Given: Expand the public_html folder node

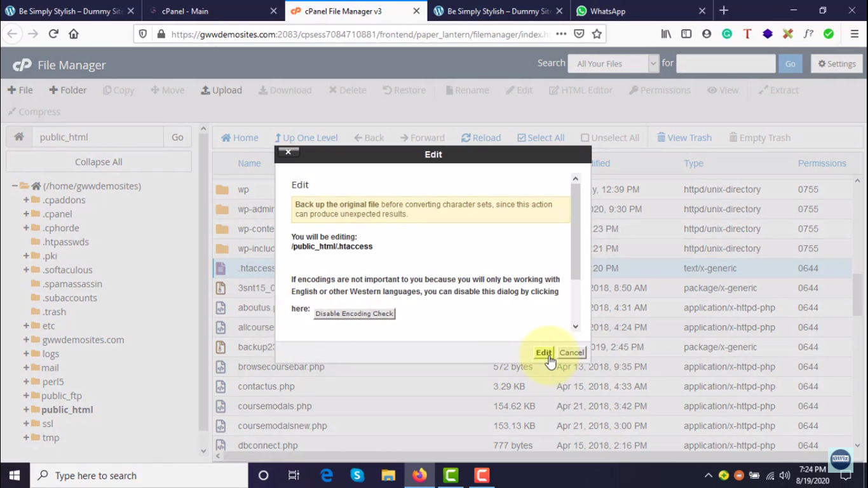Looking at the screenshot, I should click(26, 410).
